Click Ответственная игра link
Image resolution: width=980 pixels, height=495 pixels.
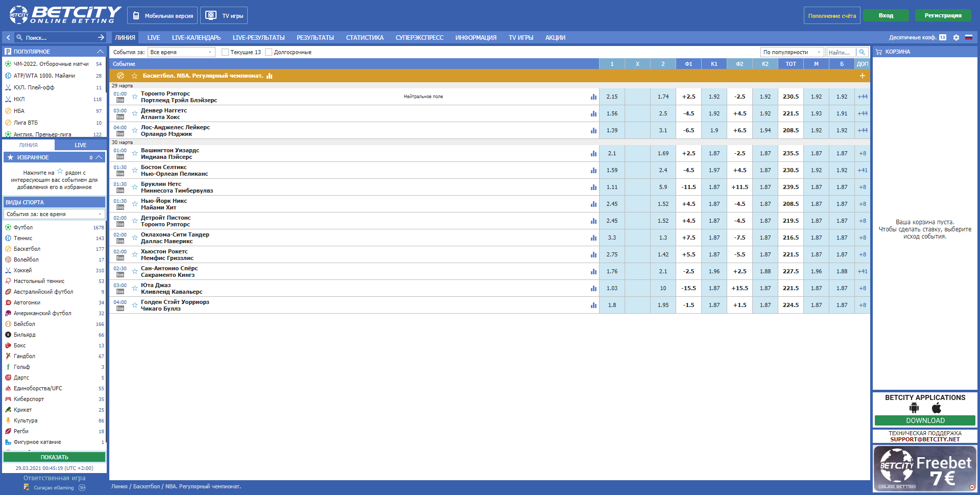[x=54, y=478]
